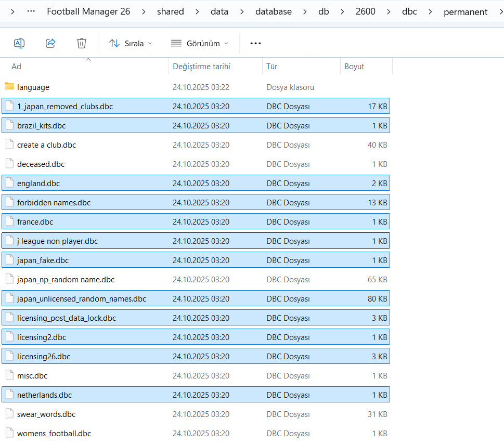Sort by Boyut column header
Screen dimensions: 504x444
point(354,67)
